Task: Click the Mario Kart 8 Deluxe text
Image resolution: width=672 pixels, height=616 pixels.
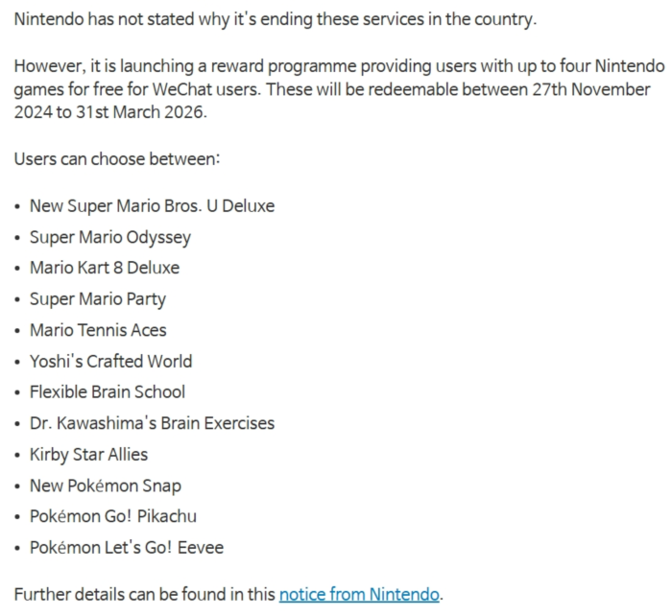Action: (x=105, y=268)
